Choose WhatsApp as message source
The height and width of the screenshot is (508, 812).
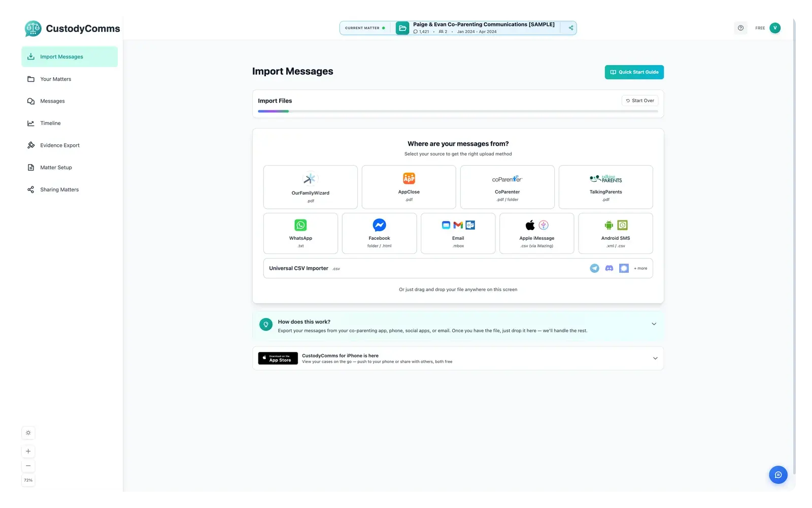coord(300,233)
